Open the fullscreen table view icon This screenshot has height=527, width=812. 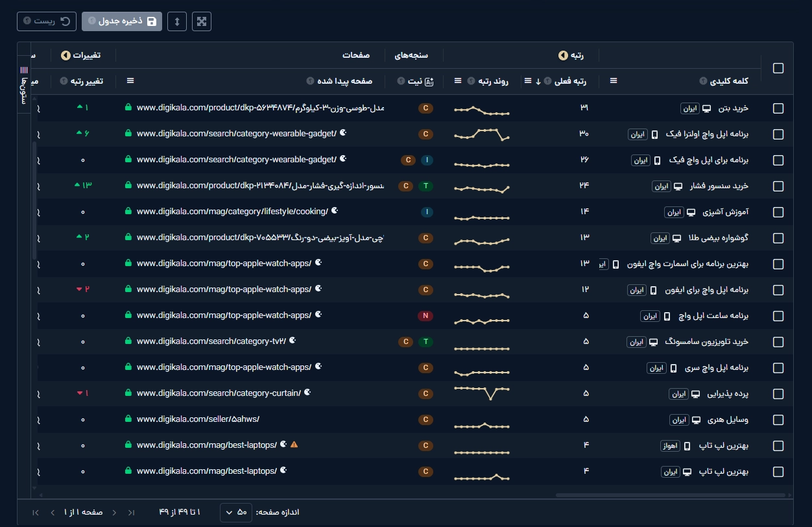pyautogui.click(x=202, y=21)
